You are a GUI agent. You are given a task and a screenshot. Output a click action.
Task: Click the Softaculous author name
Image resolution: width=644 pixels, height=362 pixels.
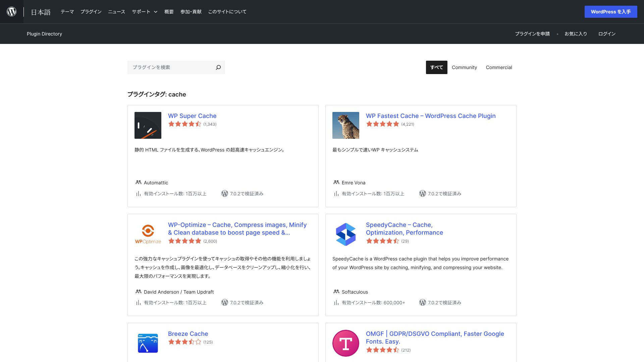coord(355,292)
